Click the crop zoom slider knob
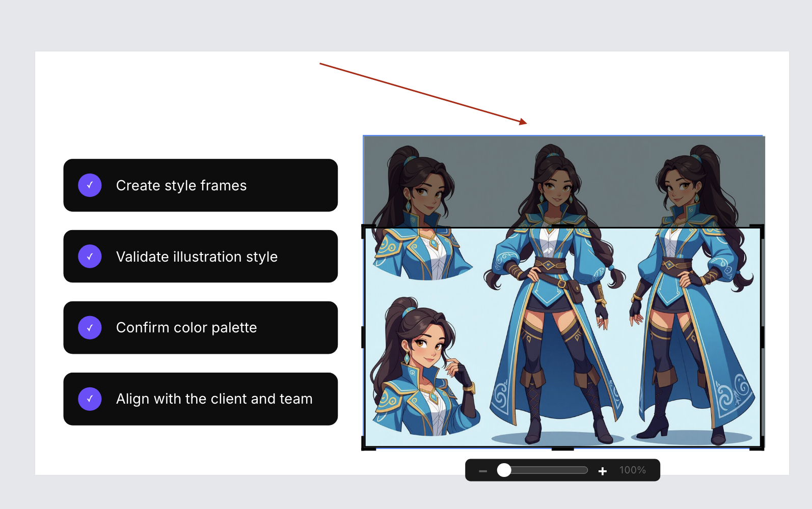The image size is (812, 509). [x=504, y=470]
